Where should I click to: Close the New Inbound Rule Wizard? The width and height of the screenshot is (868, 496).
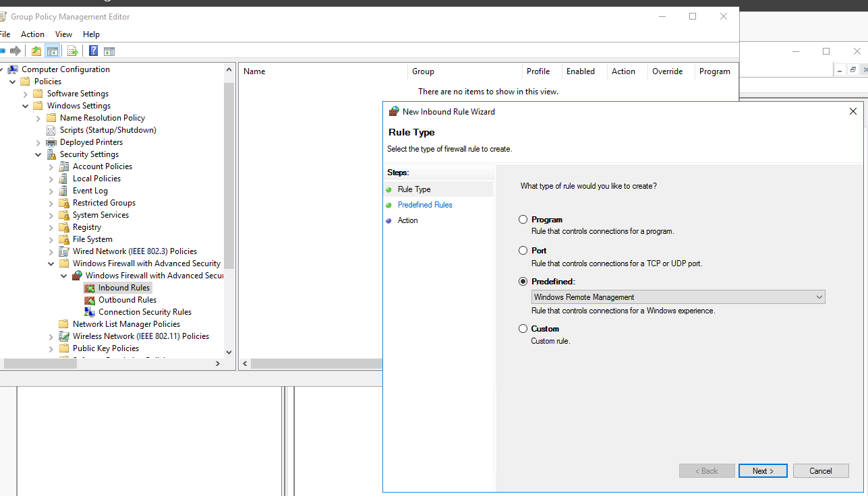click(853, 111)
